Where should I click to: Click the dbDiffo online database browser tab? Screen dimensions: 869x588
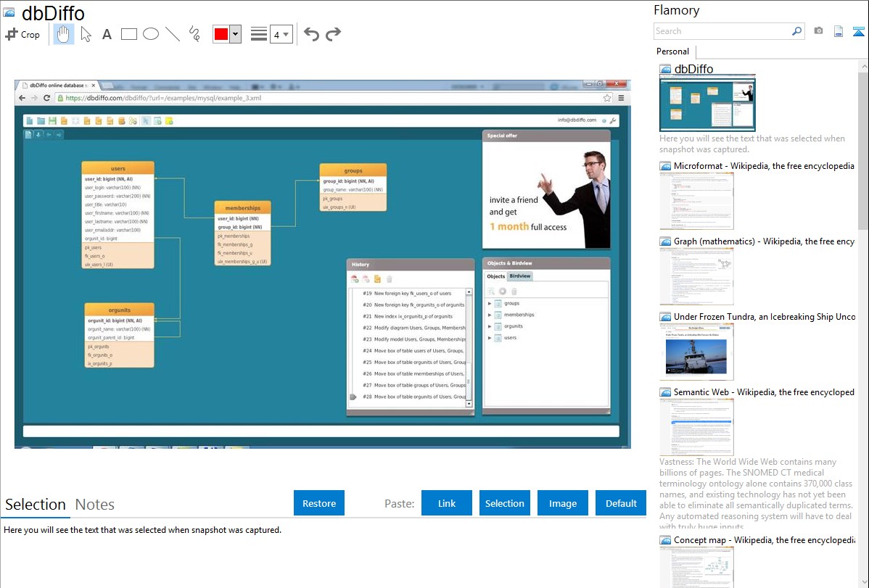coord(59,86)
